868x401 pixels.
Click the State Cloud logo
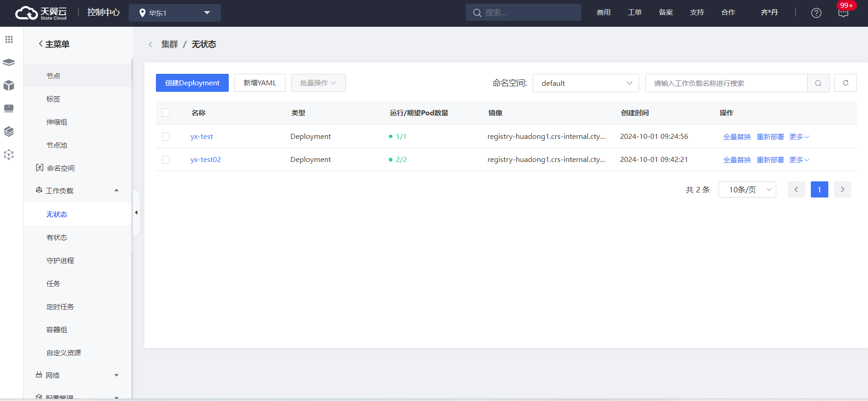click(x=41, y=13)
